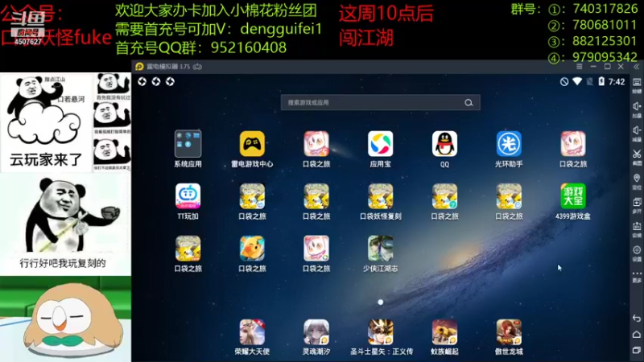This screenshot has width=644, height=362.
Task: Launch TT玩加 app
Action: (x=188, y=196)
